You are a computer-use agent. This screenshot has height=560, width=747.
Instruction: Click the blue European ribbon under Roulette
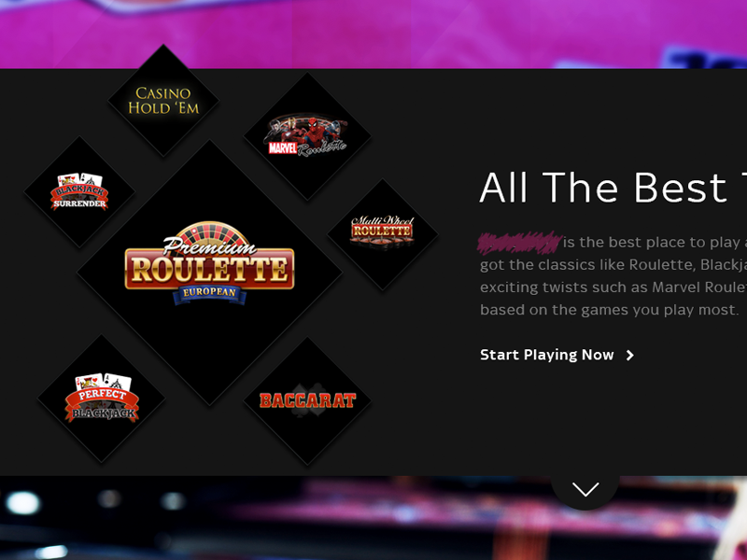pyautogui.click(x=209, y=292)
